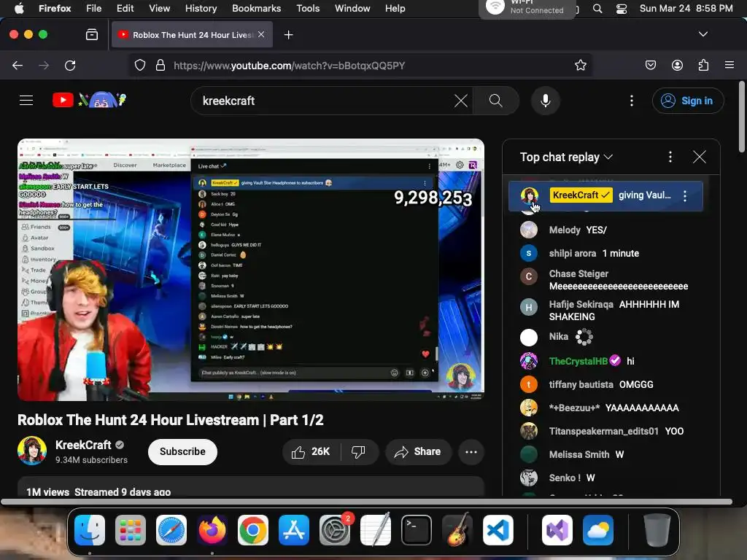Open a new Firefox tab
The image size is (747, 560).
[288, 35]
